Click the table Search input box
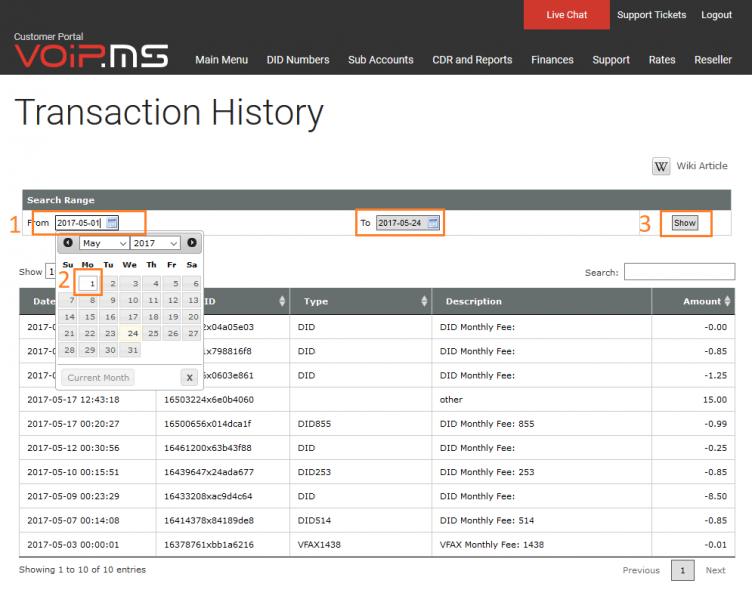 tap(679, 271)
